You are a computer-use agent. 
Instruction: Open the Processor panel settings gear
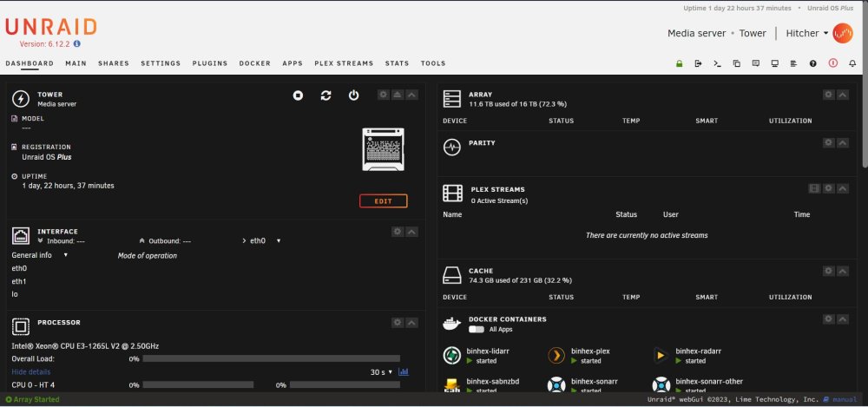[398, 322]
